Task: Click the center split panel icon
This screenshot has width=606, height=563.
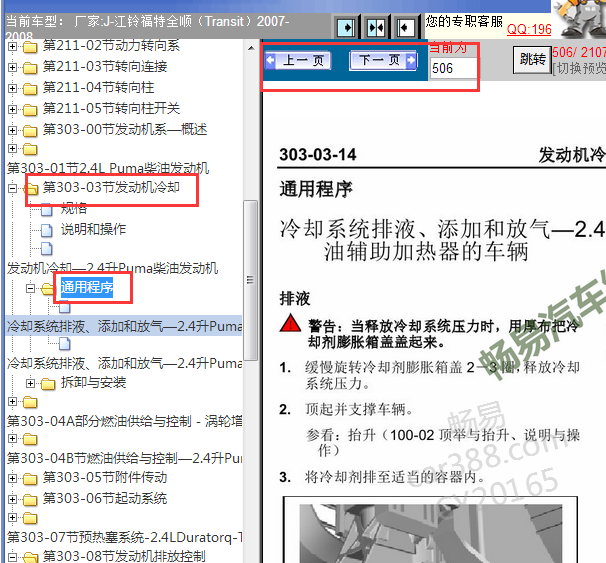Action: 376,27
